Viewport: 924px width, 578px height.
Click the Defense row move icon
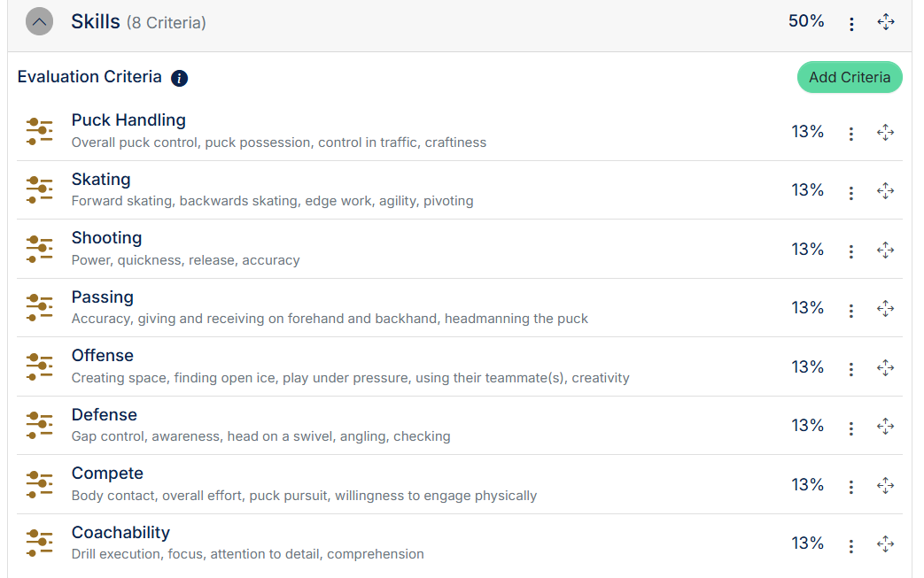(885, 426)
